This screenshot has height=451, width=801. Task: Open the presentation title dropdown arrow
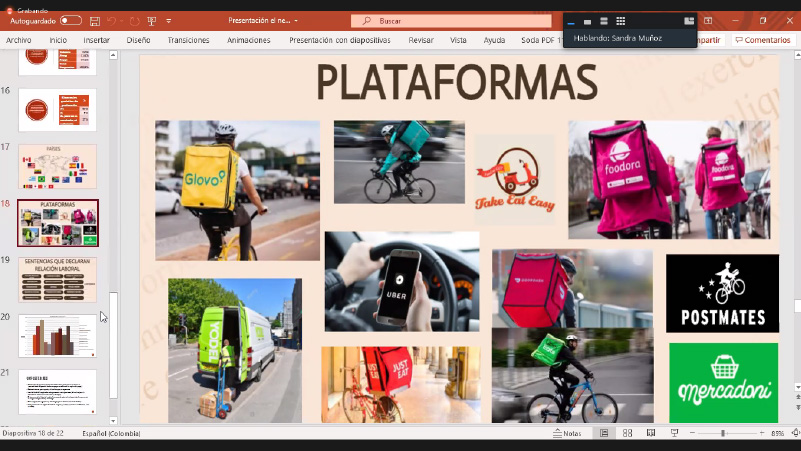[x=296, y=21]
